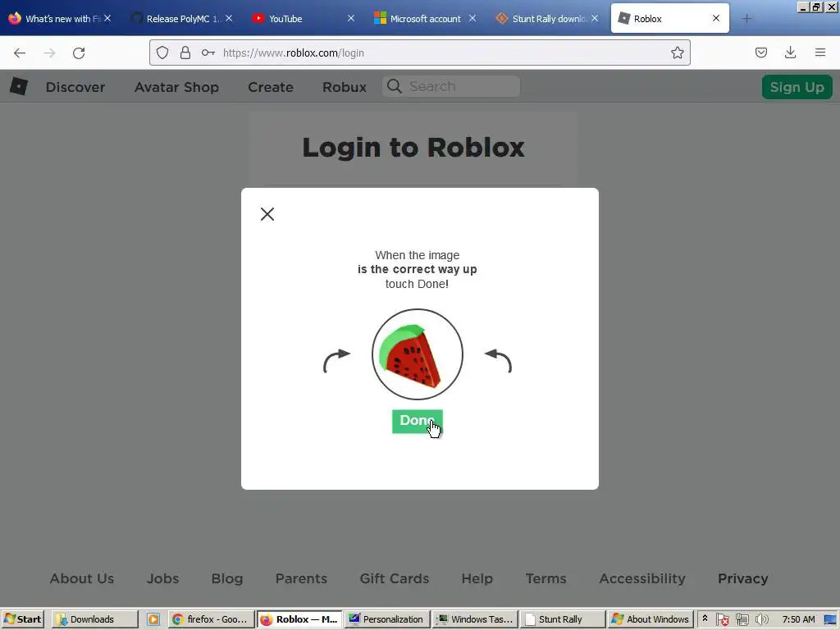Click the magnifier icon in Roblox search
840x630 pixels.
coord(395,86)
